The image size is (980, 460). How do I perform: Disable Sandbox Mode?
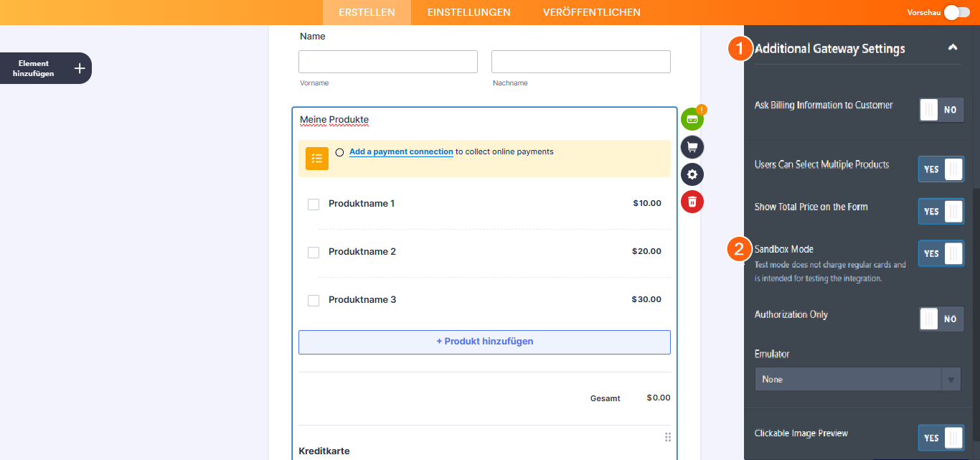(941, 253)
